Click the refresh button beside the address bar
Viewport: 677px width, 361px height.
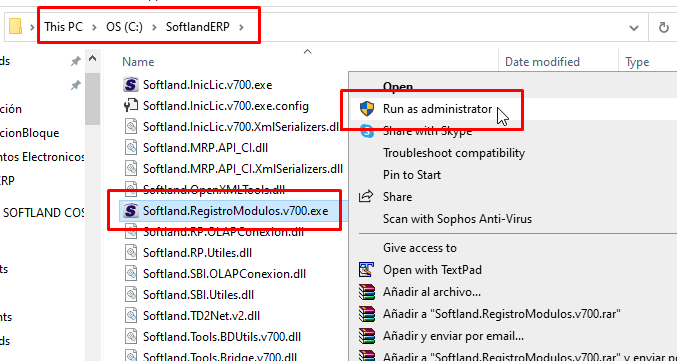pos(664,28)
